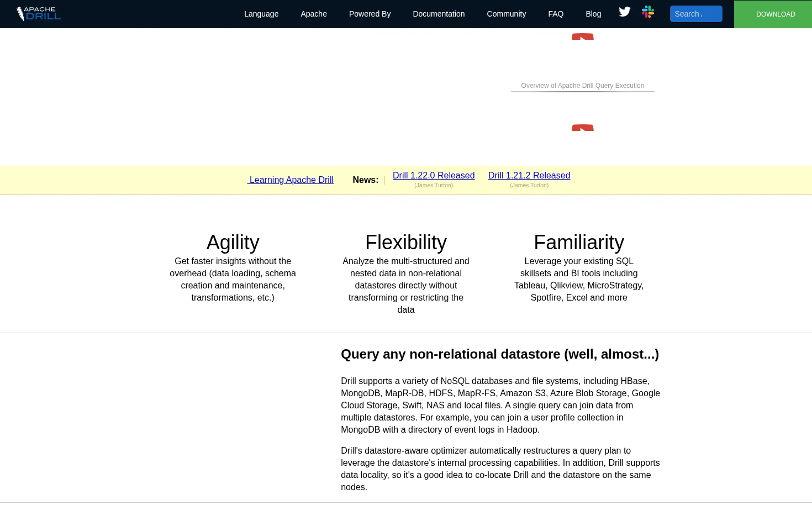Screen dimensions: 812x510
Task: Open Learning Apache Drill link
Action: pyautogui.click(x=291, y=180)
